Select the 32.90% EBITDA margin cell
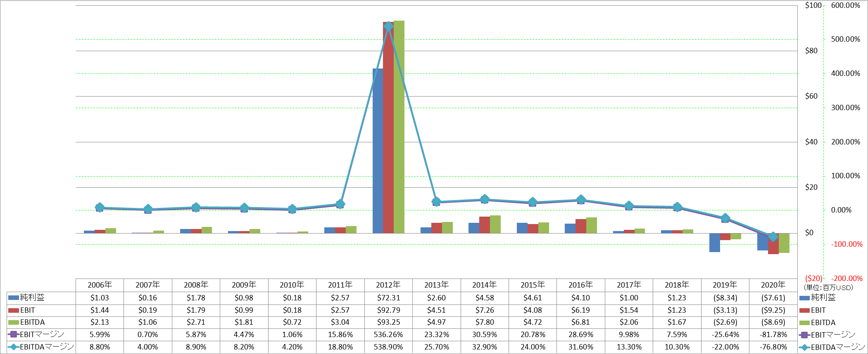The width and height of the screenshot is (868, 354). point(485,347)
